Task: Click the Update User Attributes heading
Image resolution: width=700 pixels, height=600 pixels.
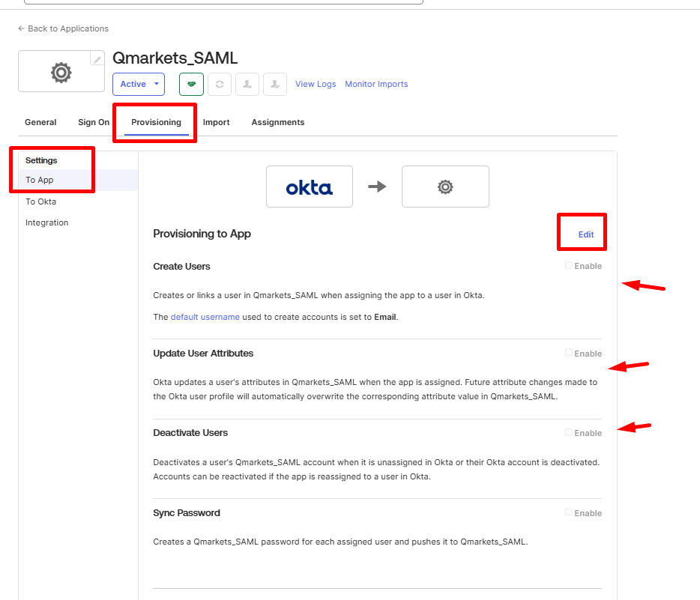Action: [x=203, y=354]
